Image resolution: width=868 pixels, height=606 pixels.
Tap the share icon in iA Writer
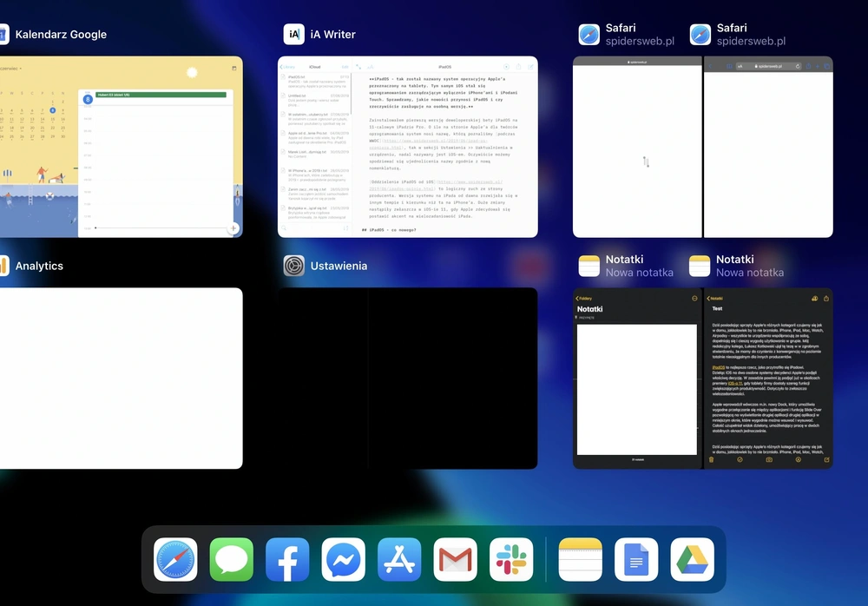coord(518,67)
